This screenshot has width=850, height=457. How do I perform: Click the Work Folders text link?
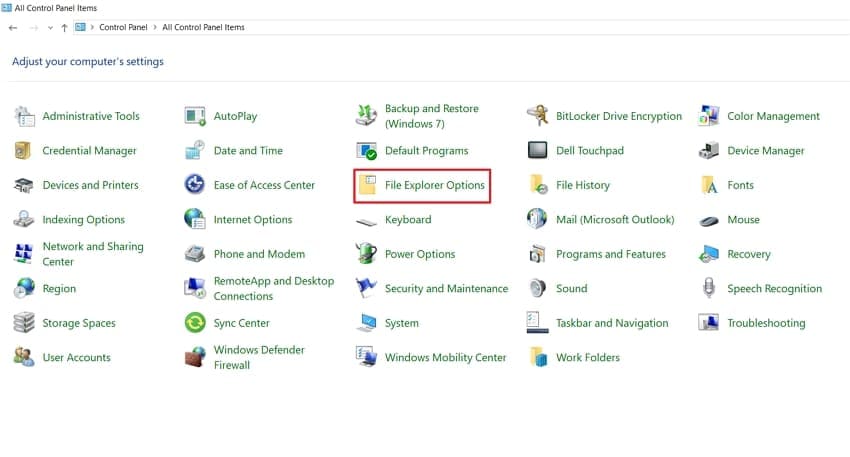[588, 357]
